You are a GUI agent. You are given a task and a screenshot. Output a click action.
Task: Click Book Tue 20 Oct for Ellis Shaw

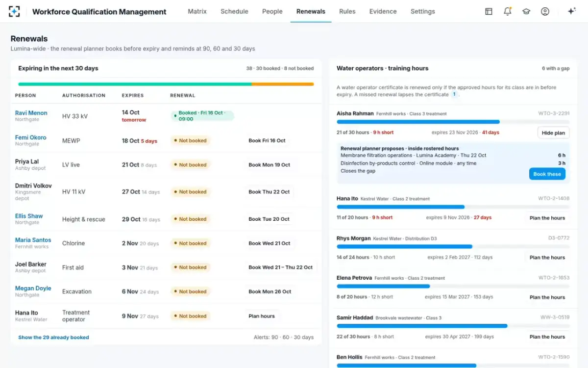269,219
